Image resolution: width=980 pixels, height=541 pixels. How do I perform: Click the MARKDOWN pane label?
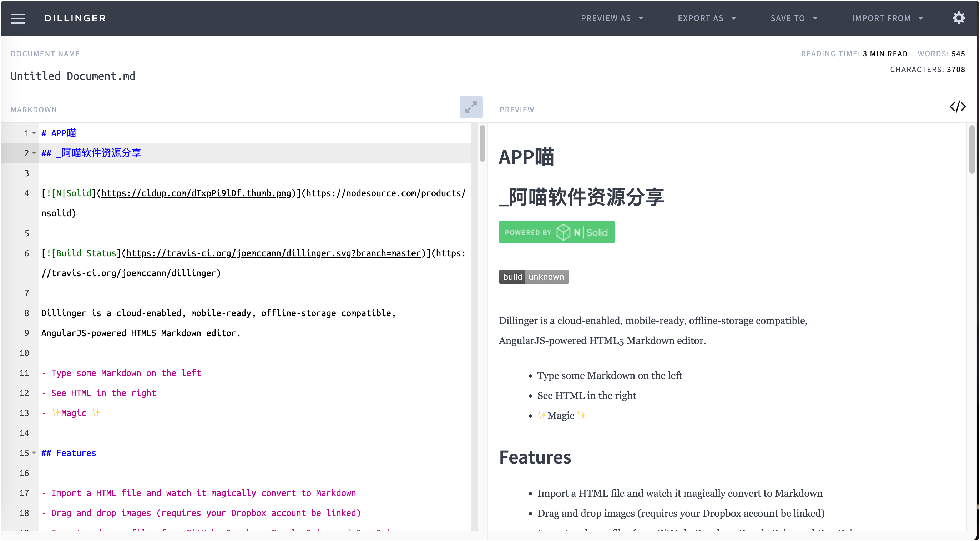(34, 110)
